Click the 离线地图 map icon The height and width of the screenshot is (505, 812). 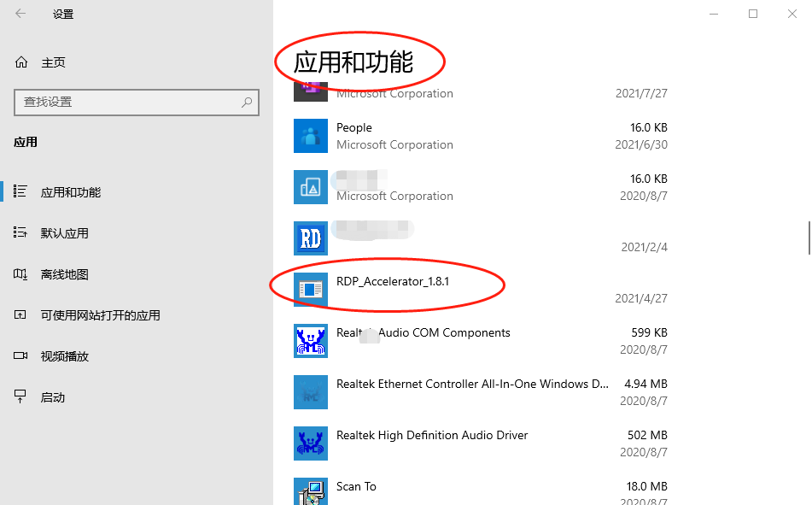point(20,273)
